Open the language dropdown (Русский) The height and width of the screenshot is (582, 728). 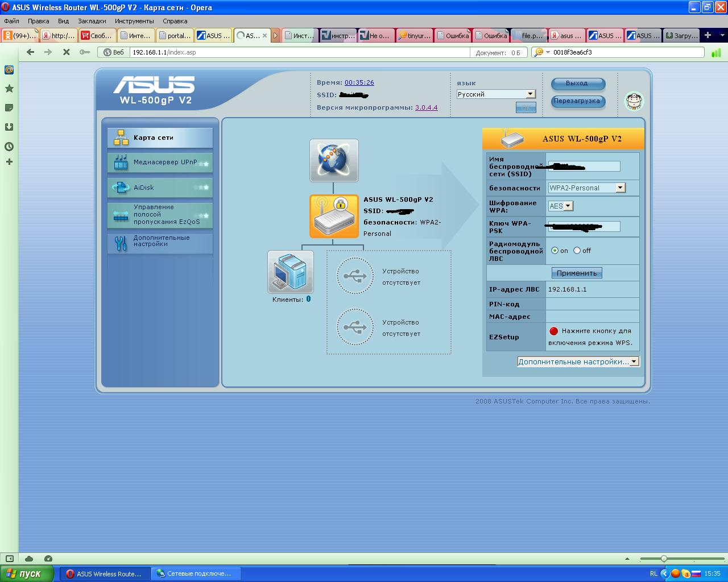496,94
